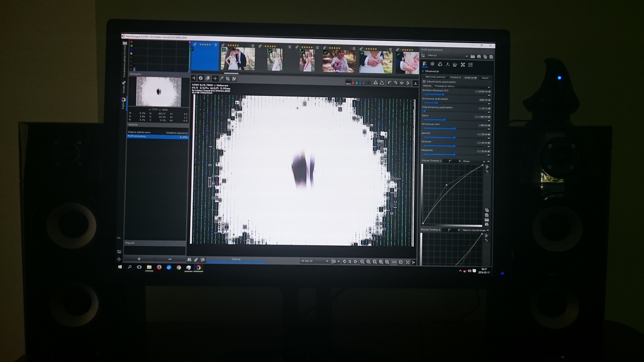Adjust the Kontrast slider handle
Screen dimensions: 644x362
coord(454,146)
